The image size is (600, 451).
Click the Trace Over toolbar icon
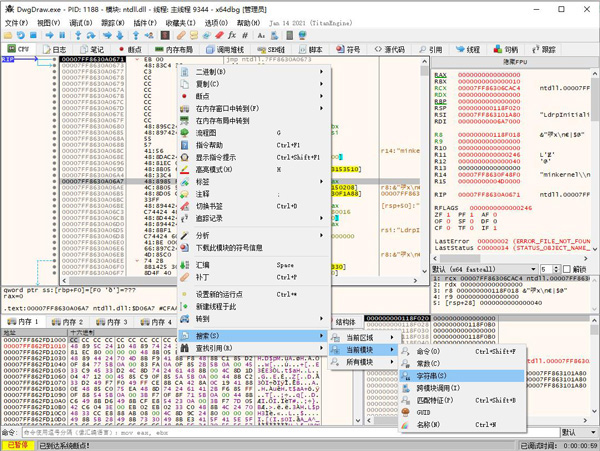coord(120,36)
